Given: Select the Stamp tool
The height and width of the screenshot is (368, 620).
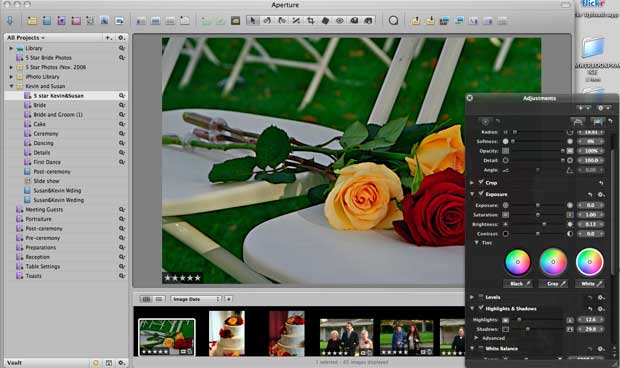Looking at the screenshot, I should tap(368, 21).
